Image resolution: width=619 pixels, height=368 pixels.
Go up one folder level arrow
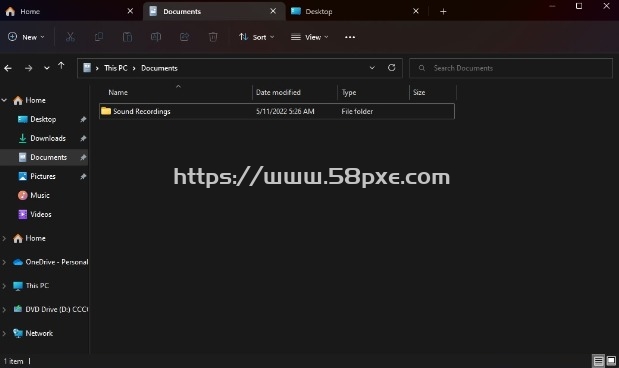(61, 66)
